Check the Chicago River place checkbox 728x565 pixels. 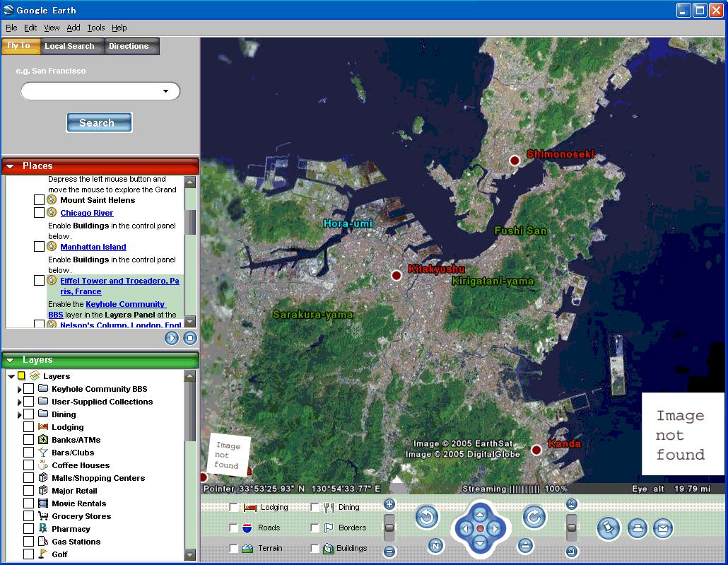(x=39, y=212)
